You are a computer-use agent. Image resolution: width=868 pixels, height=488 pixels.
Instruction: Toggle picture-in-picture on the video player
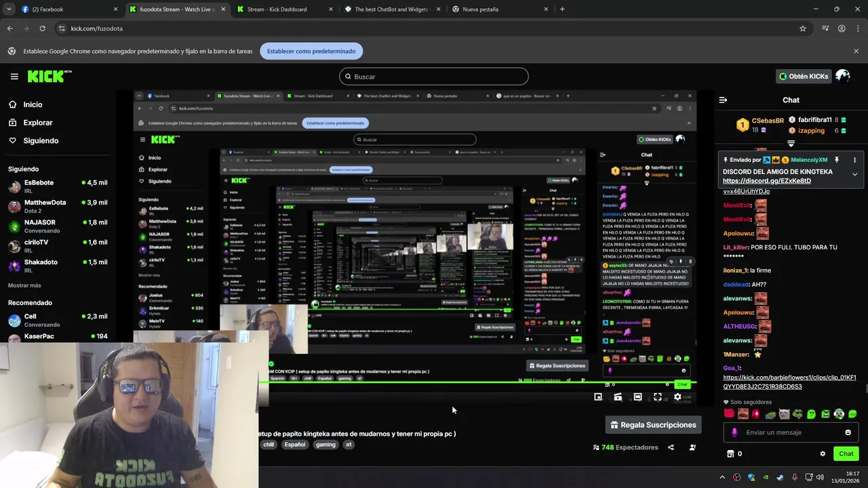598,397
